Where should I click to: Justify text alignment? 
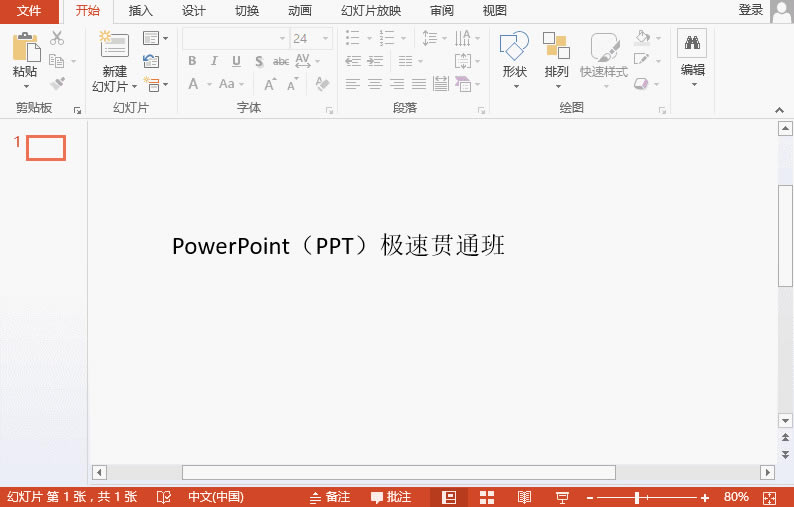tap(419, 84)
